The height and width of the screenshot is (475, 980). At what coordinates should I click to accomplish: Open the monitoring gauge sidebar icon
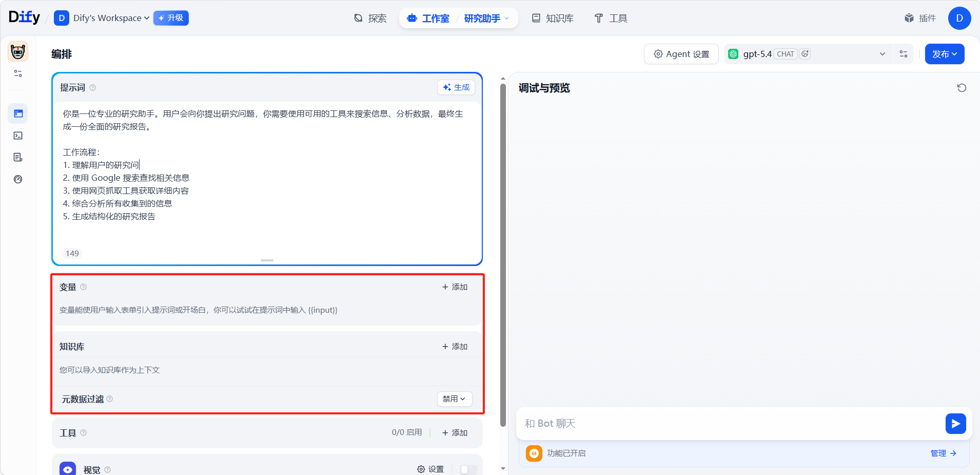coord(18,179)
